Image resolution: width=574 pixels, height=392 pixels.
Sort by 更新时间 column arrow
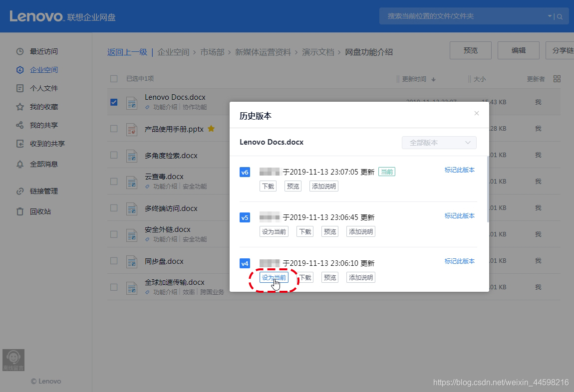[433, 79]
